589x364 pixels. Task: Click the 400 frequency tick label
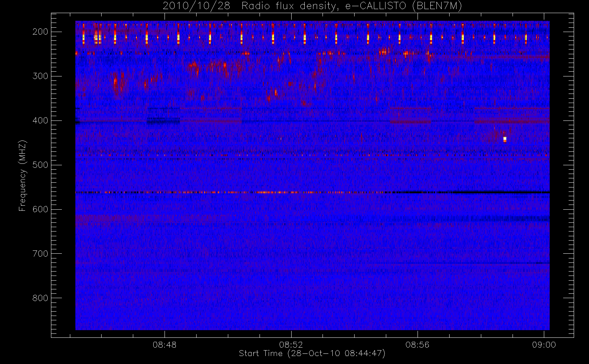(40, 120)
